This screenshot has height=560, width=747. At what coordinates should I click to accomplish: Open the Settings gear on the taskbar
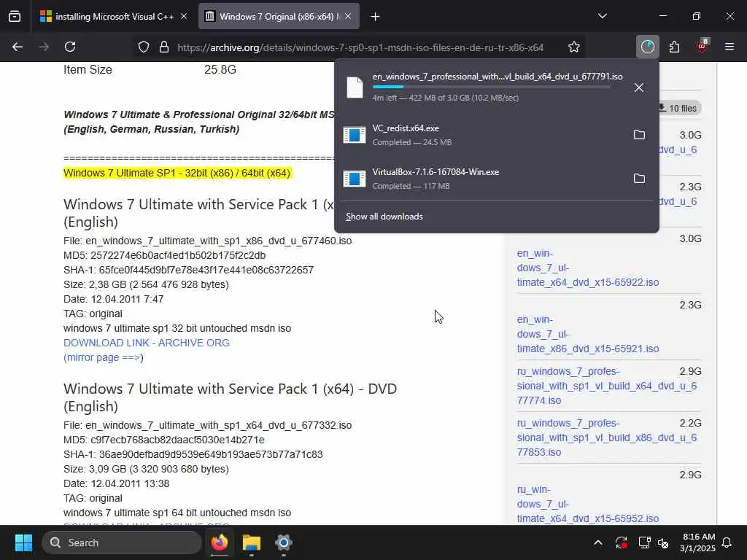[x=284, y=542]
